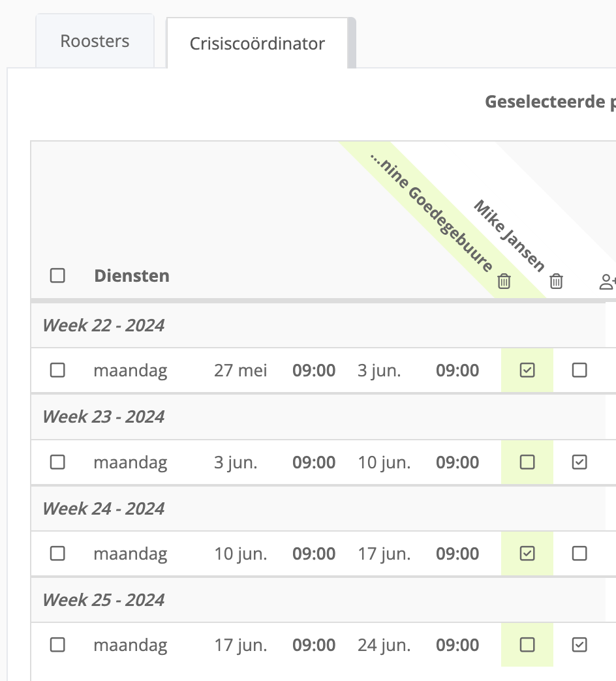Open the Crisiscoördinator tab
616x681 pixels.
(257, 44)
